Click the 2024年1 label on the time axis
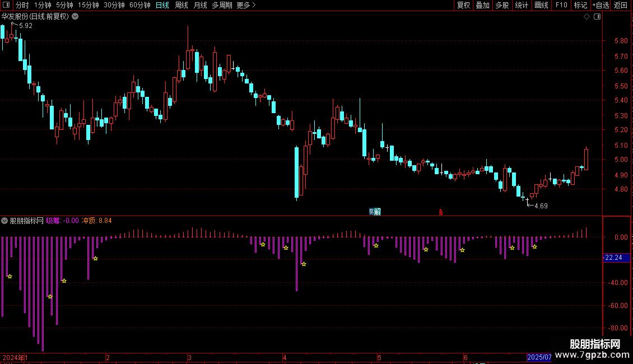633x364 pixels. pos(15,357)
